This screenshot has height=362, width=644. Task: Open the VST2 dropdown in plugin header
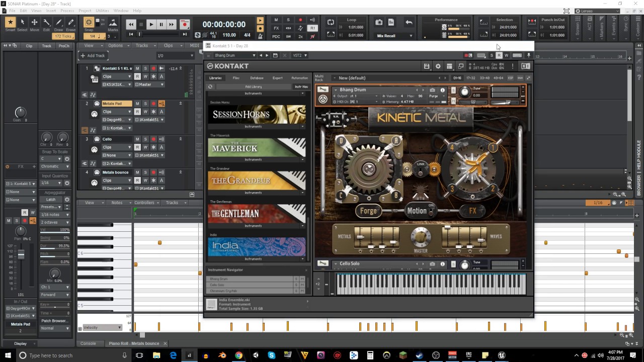(x=300, y=55)
